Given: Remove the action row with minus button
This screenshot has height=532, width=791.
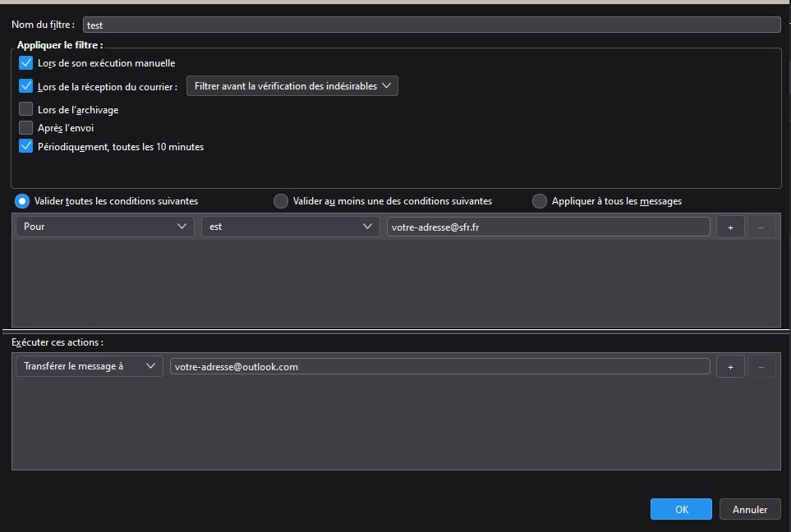Looking at the screenshot, I should pyautogui.click(x=761, y=367).
